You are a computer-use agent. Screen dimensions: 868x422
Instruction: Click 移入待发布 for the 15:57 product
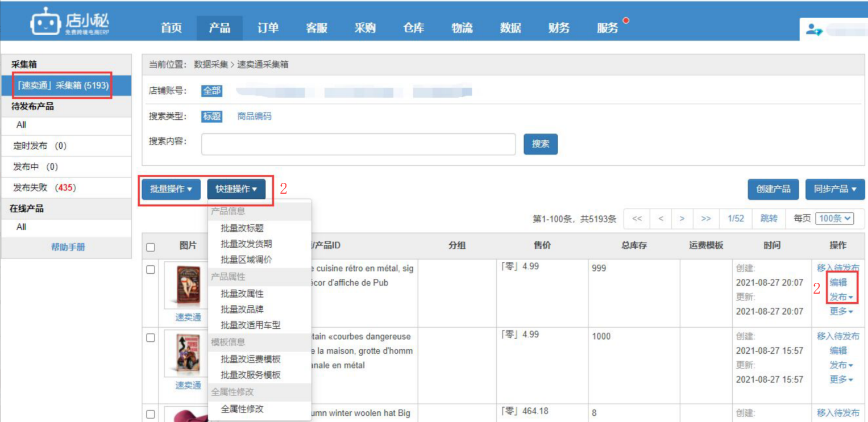pos(838,336)
